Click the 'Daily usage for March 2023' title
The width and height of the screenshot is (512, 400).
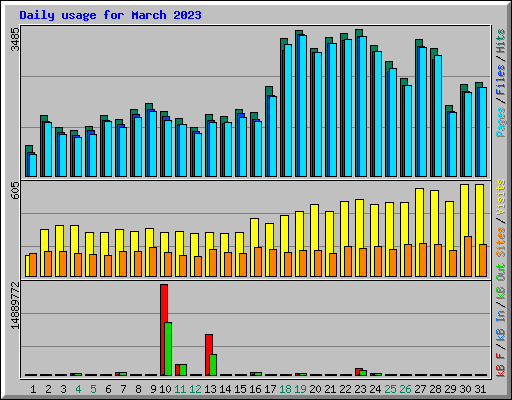pos(110,15)
